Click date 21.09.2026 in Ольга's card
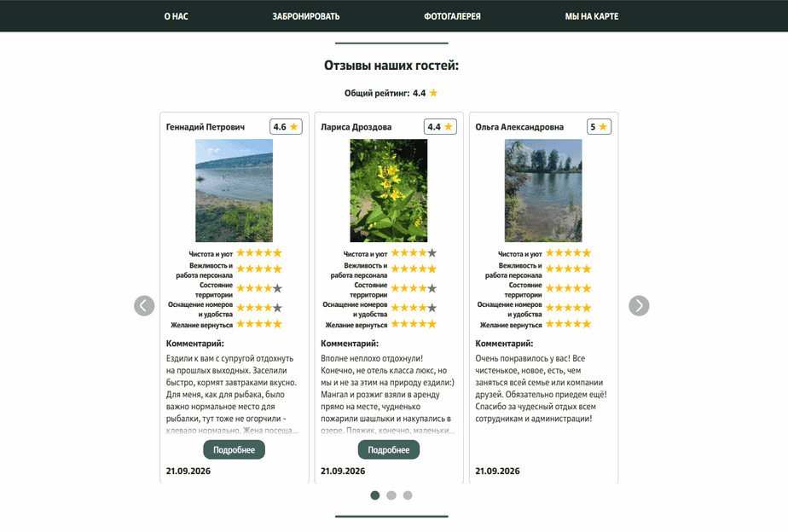The height and width of the screenshot is (532, 788). pos(497,471)
